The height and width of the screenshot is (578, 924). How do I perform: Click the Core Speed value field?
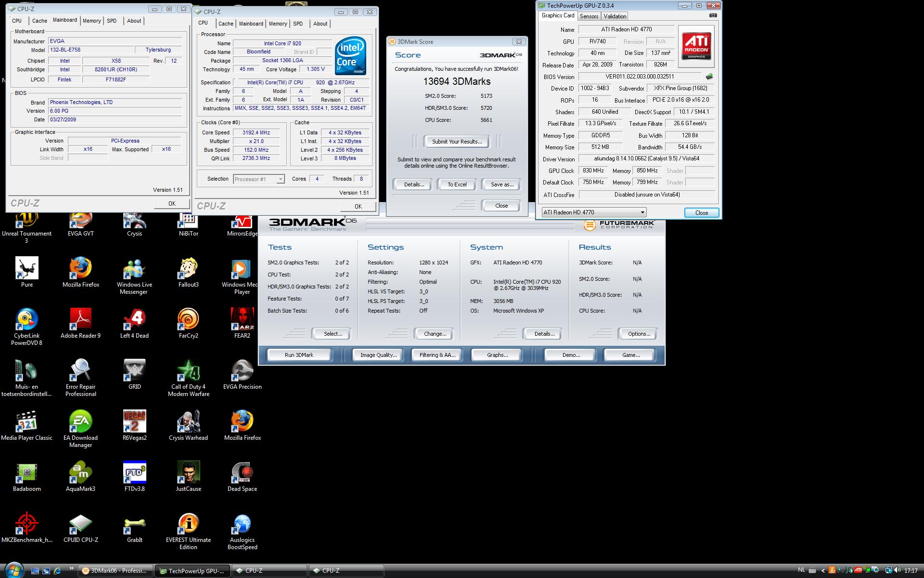coord(256,132)
